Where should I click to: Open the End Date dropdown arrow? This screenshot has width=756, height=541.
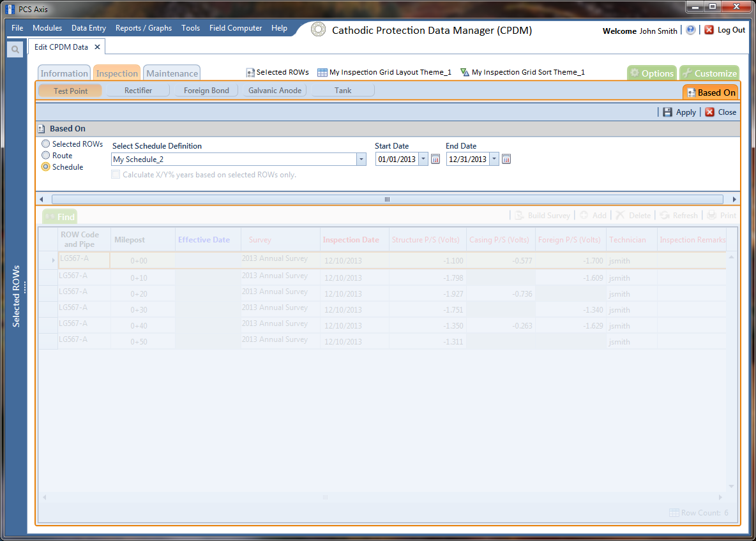coord(494,159)
